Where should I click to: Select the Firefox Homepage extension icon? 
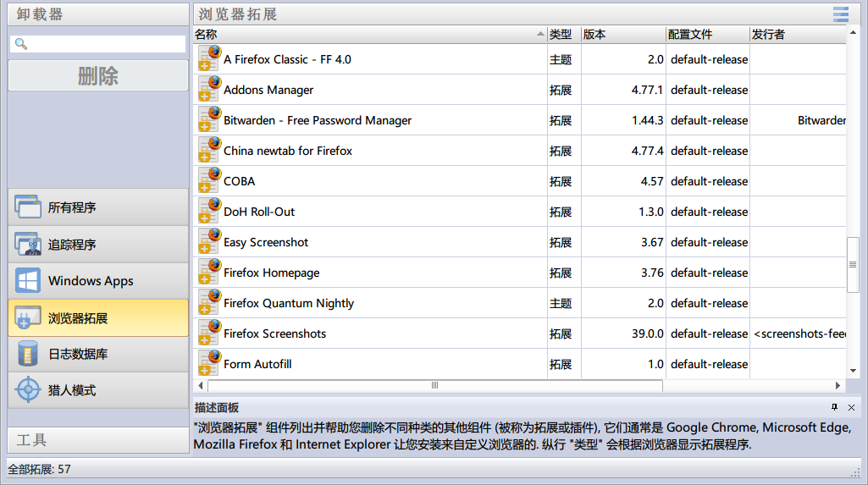[209, 272]
